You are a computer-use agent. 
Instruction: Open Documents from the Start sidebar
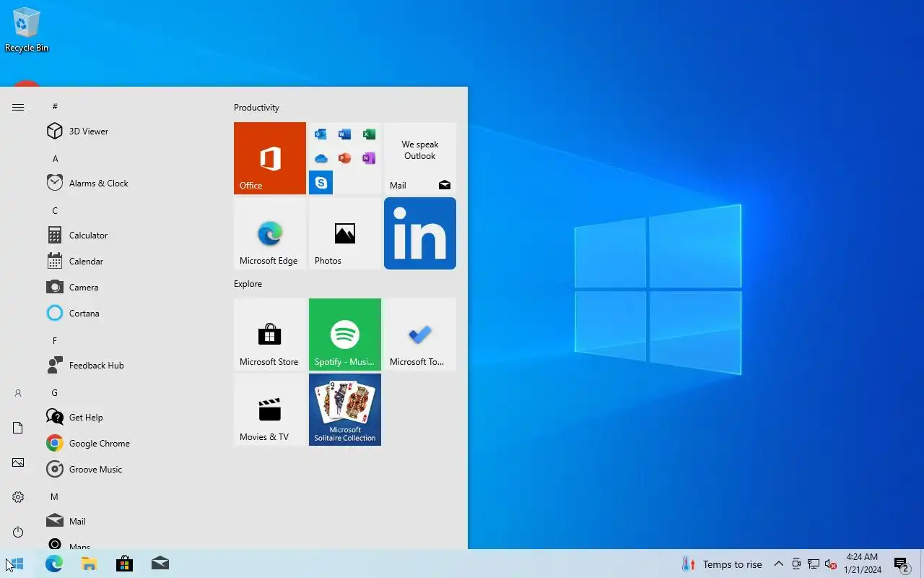pyautogui.click(x=18, y=428)
